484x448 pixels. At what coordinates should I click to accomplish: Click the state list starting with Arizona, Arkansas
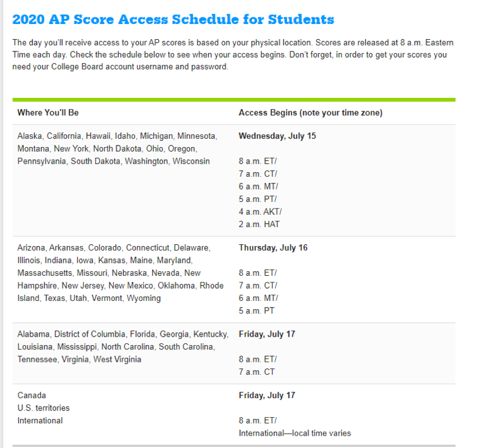point(120,273)
